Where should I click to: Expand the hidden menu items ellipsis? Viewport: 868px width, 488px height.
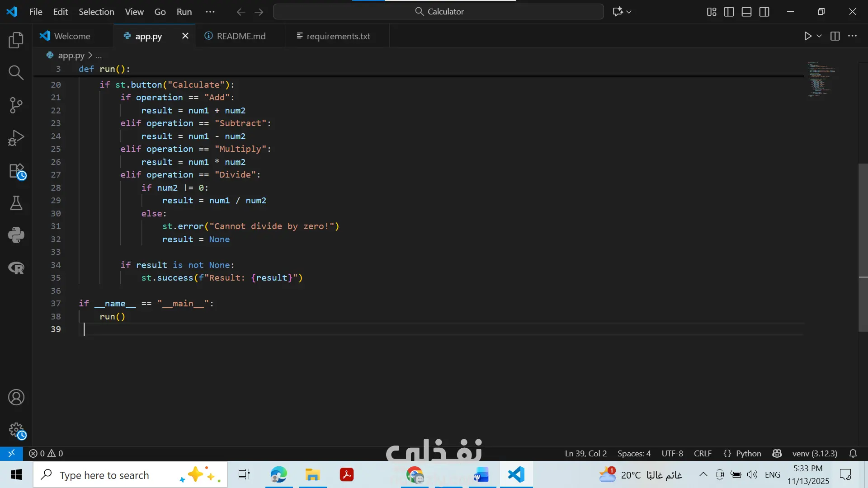pos(210,12)
